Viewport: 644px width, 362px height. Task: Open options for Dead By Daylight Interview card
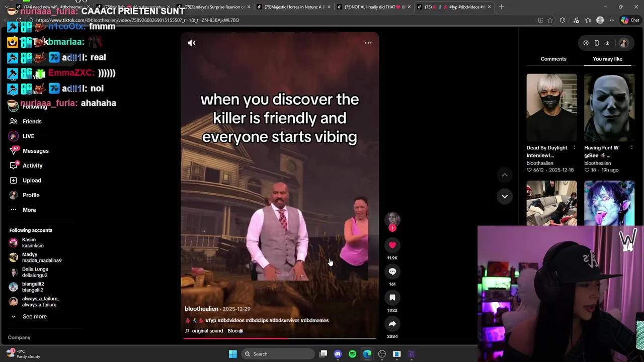click(x=574, y=148)
